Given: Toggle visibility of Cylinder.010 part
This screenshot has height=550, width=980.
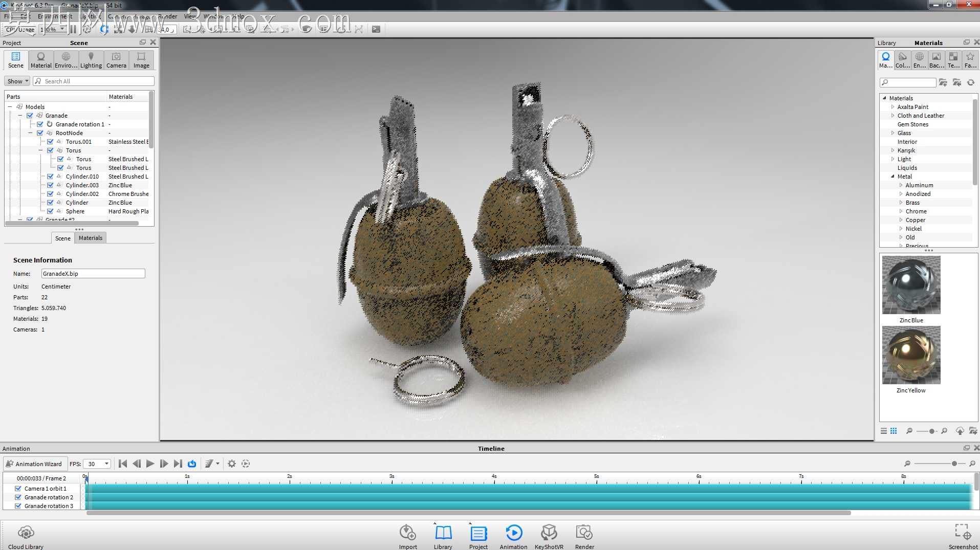Looking at the screenshot, I should pos(50,177).
